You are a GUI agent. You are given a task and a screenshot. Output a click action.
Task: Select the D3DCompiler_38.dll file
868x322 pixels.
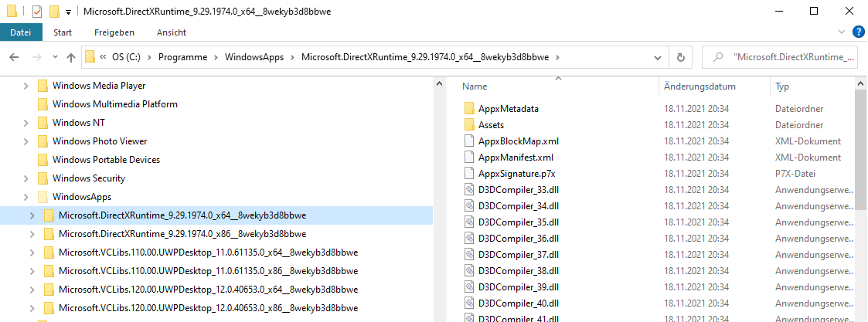click(x=518, y=270)
